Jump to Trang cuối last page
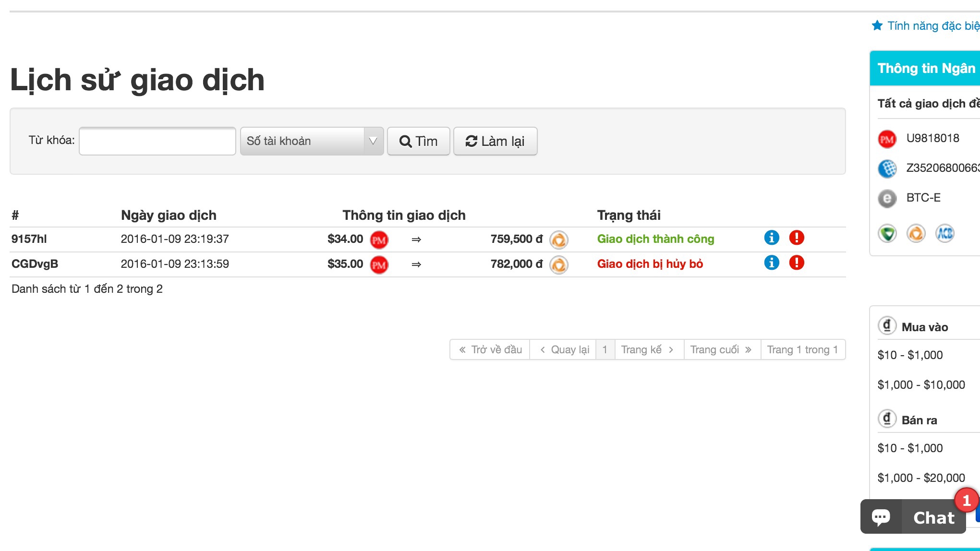This screenshot has width=980, height=551. [721, 349]
